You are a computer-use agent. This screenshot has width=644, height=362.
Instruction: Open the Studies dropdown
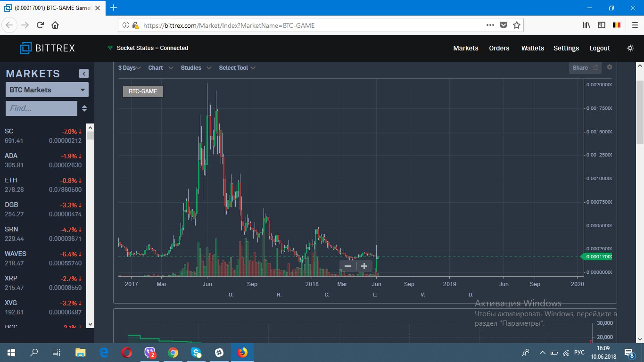[x=196, y=68]
